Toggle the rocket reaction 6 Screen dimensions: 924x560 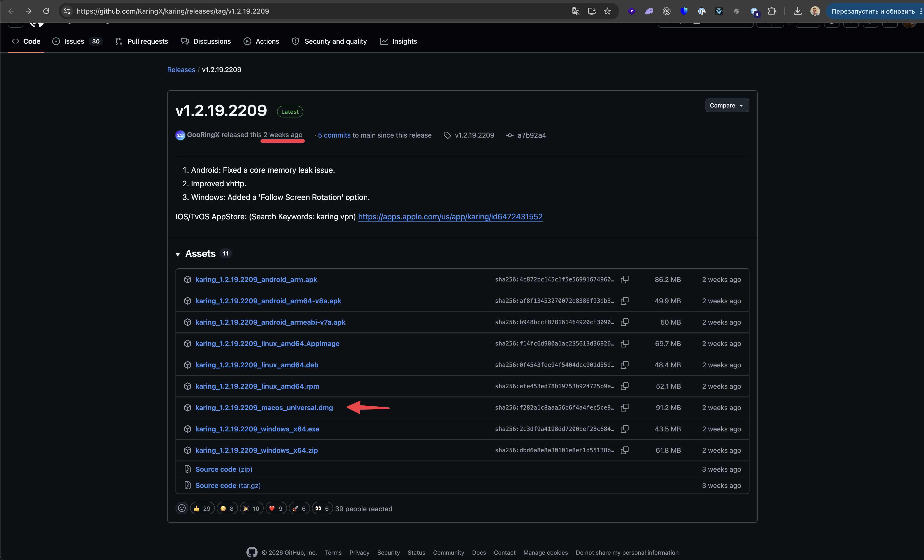click(x=299, y=508)
